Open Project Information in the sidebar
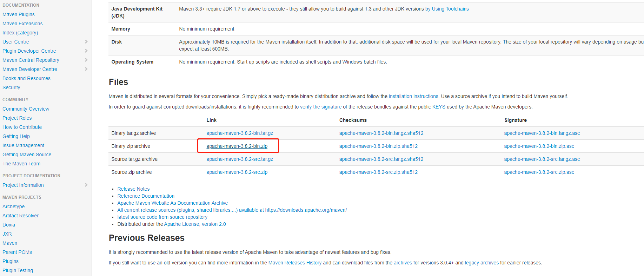The image size is (644, 276). pos(23,185)
